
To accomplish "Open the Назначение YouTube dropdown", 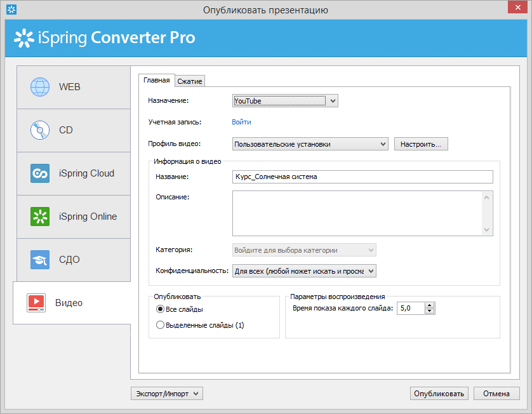I will 285,101.
